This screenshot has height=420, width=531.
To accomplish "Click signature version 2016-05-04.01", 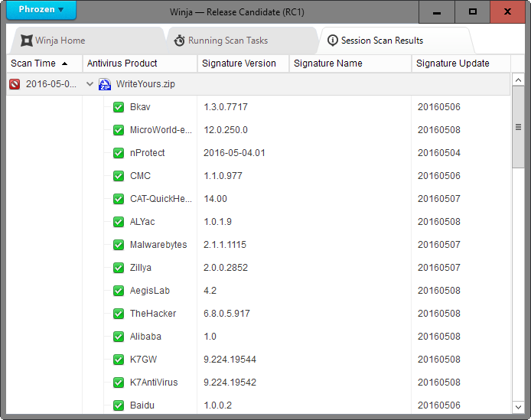I will tap(234, 153).
